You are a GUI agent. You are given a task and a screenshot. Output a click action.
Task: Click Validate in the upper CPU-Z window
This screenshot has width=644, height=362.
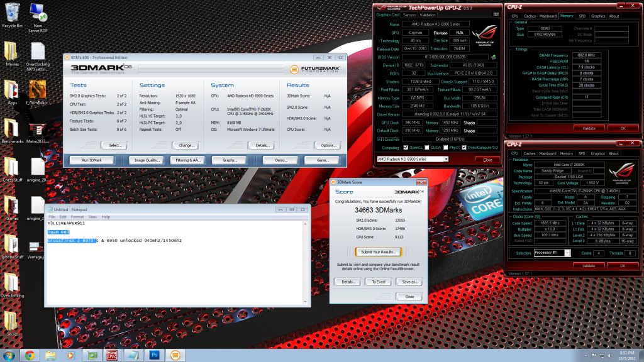(589, 128)
